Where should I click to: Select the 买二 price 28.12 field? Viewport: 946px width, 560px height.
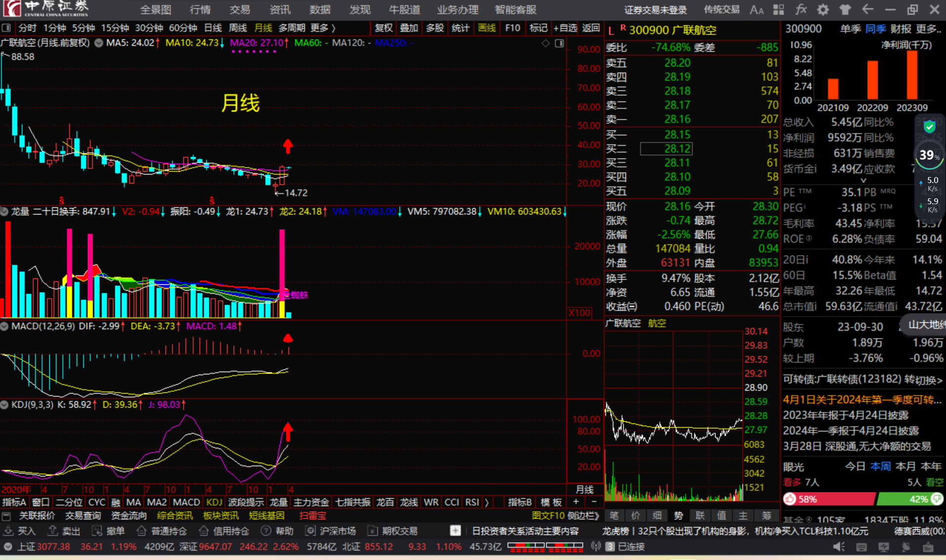tap(666, 149)
